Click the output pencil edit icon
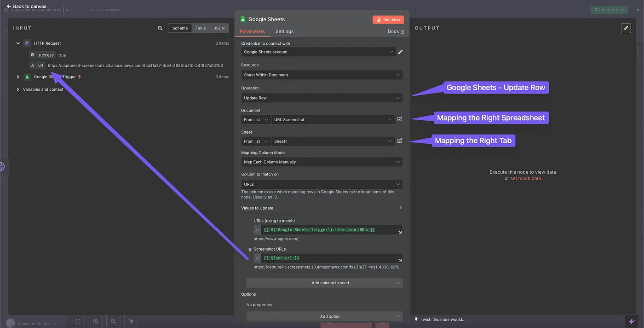644x328 pixels. (x=626, y=28)
